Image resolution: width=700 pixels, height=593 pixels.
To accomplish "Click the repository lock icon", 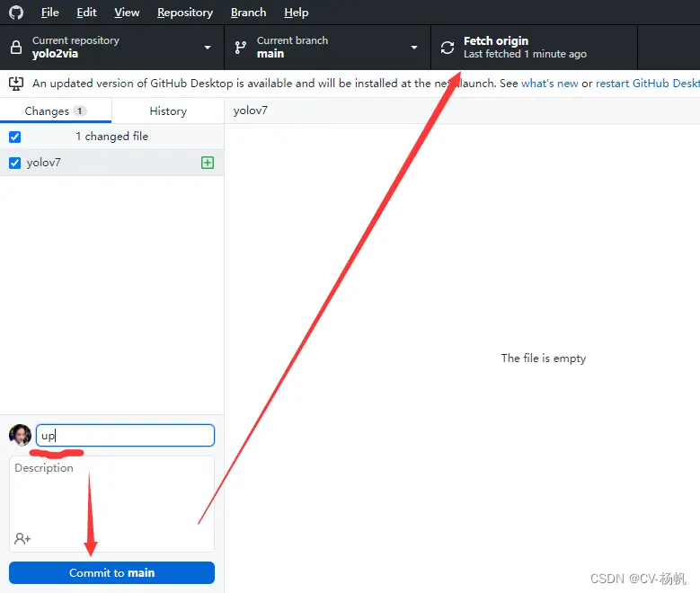I will [x=16, y=48].
